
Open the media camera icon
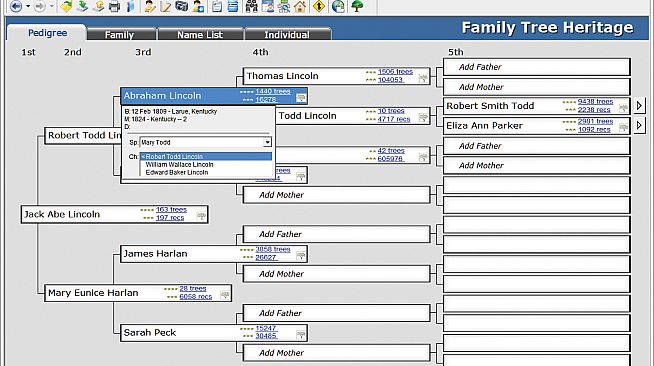click(181, 6)
